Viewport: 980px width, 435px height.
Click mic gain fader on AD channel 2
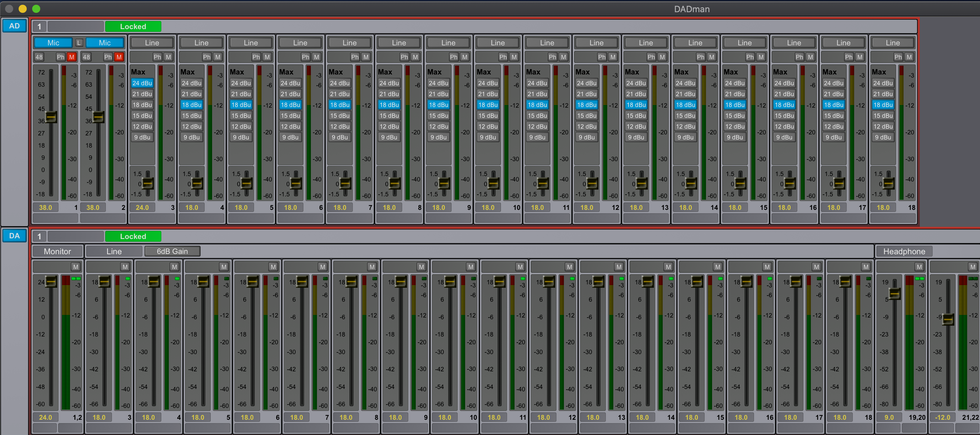point(98,116)
